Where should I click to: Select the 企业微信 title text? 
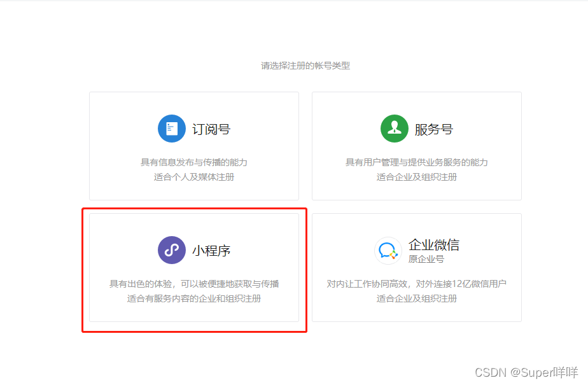click(x=434, y=245)
